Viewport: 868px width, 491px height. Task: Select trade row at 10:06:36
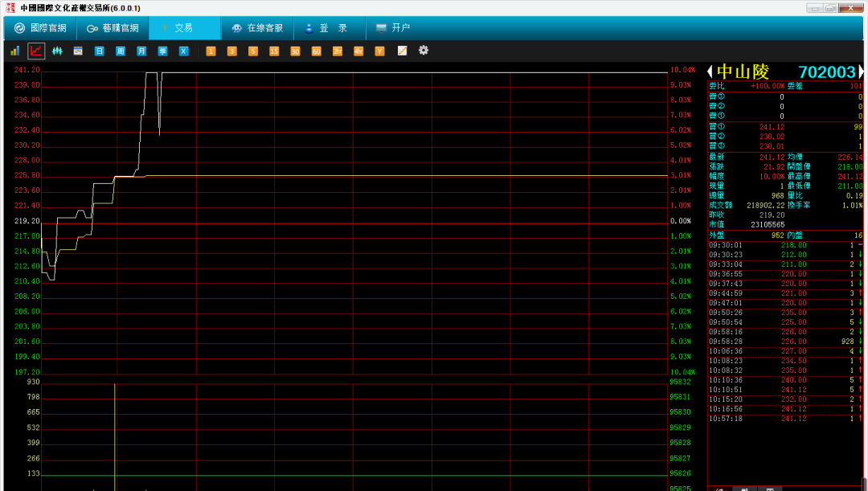tap(785, 351)
